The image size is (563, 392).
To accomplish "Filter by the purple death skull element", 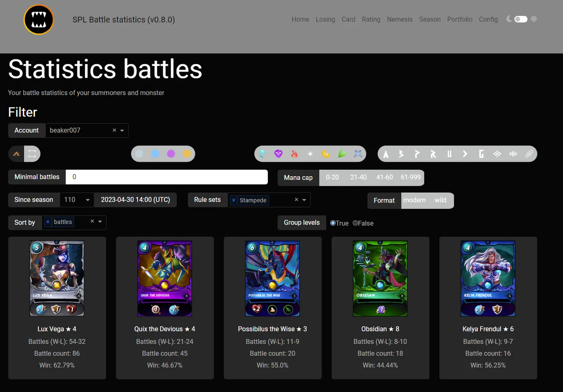I will 278,154.
